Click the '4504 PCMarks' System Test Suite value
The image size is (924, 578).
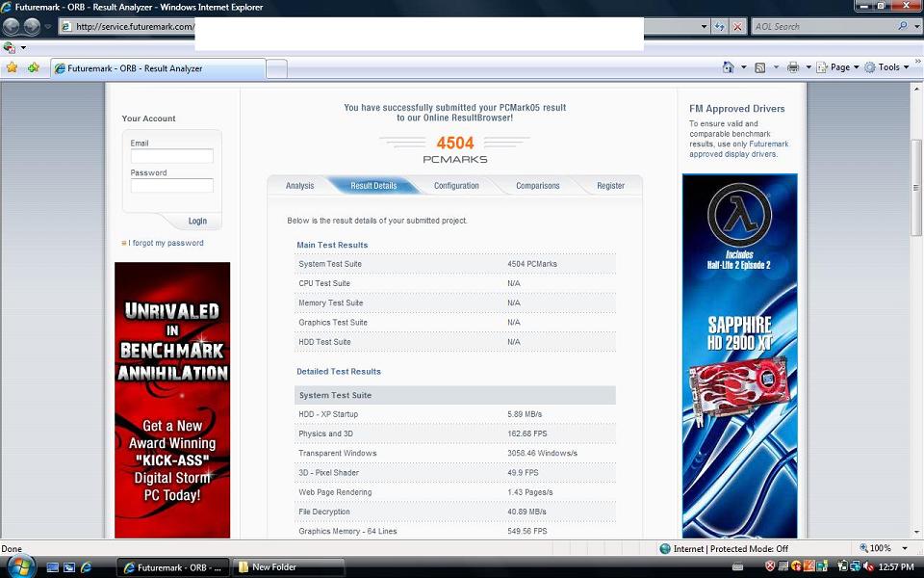(532, 264)
